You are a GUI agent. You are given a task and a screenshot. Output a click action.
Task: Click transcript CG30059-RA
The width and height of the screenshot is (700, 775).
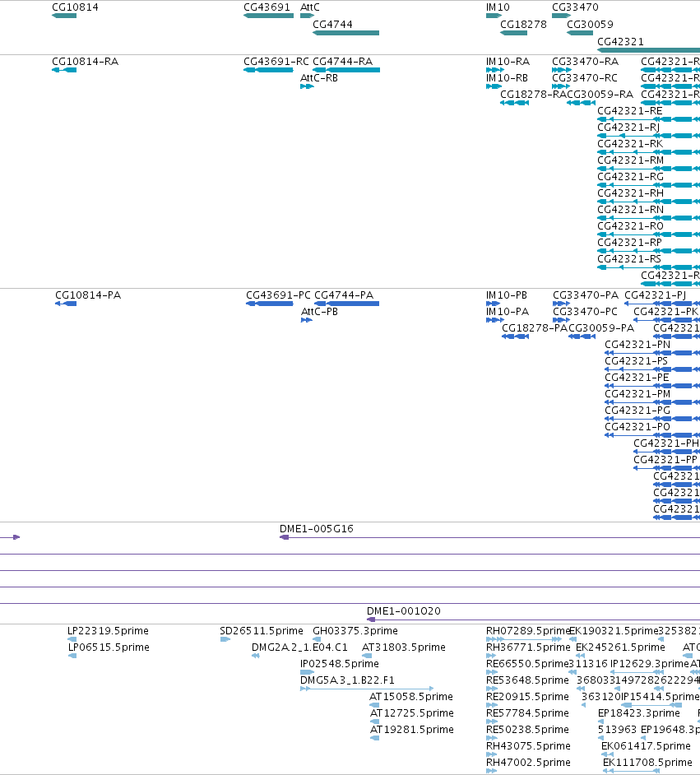coord(581,103)
